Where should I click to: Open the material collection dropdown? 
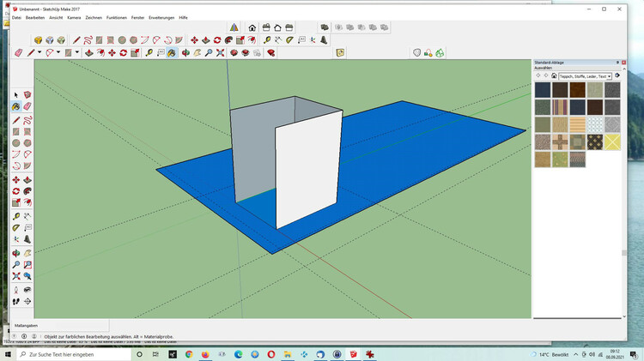(x=609, y=76)
